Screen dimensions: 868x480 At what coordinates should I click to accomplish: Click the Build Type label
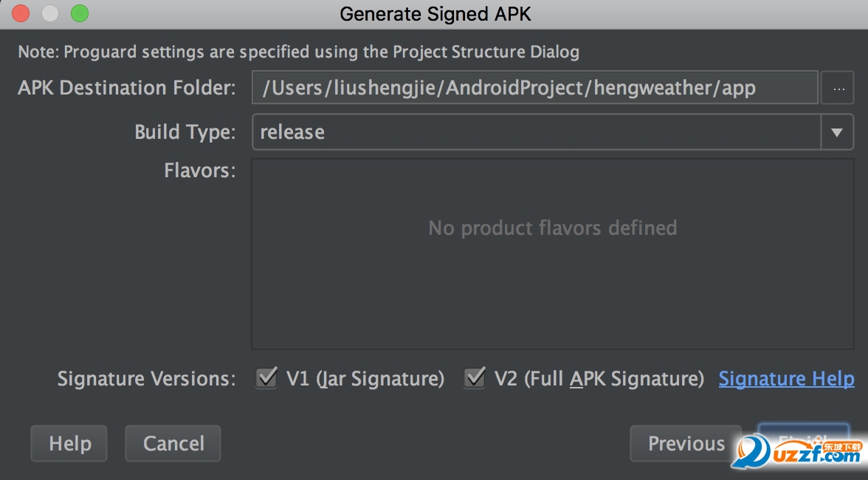185,132
